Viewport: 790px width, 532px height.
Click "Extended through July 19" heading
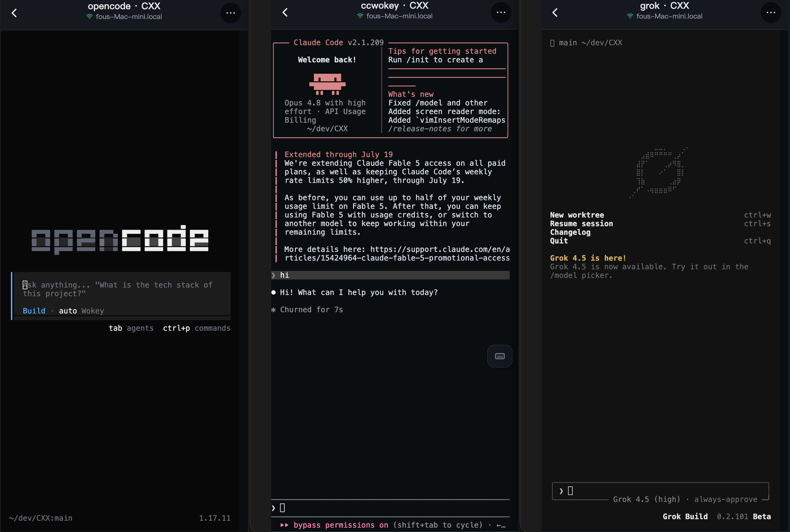pos(338,154)
